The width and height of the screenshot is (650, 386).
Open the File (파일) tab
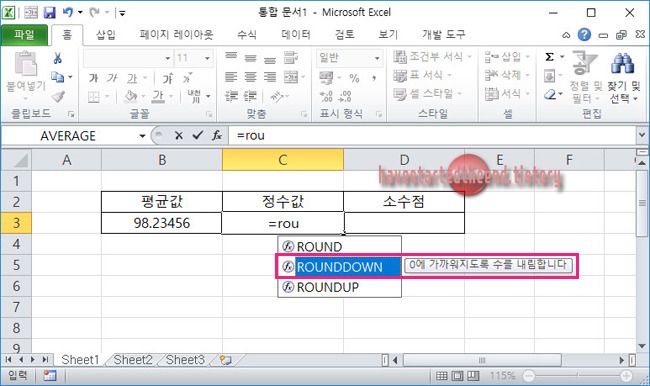[24, 34]
